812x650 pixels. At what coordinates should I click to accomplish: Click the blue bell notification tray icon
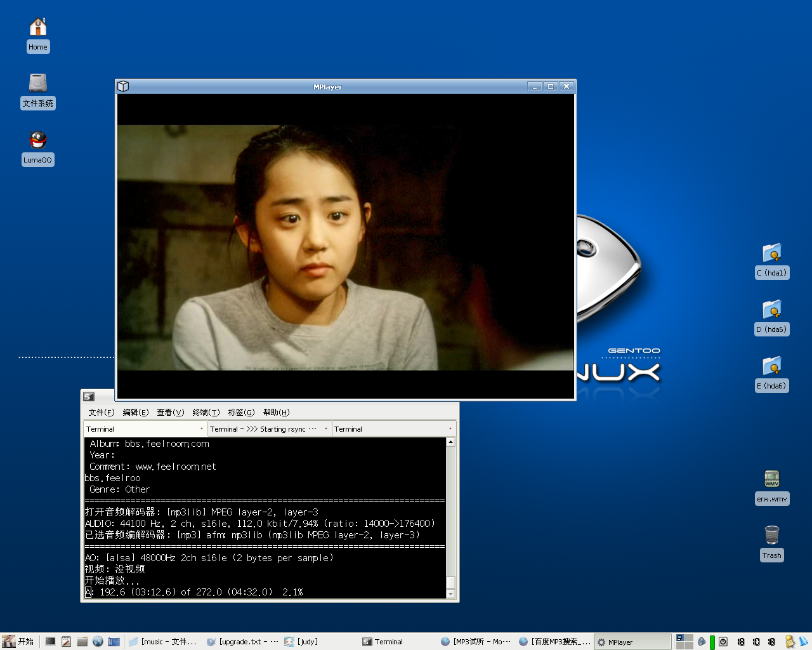[x=804, y=642]
